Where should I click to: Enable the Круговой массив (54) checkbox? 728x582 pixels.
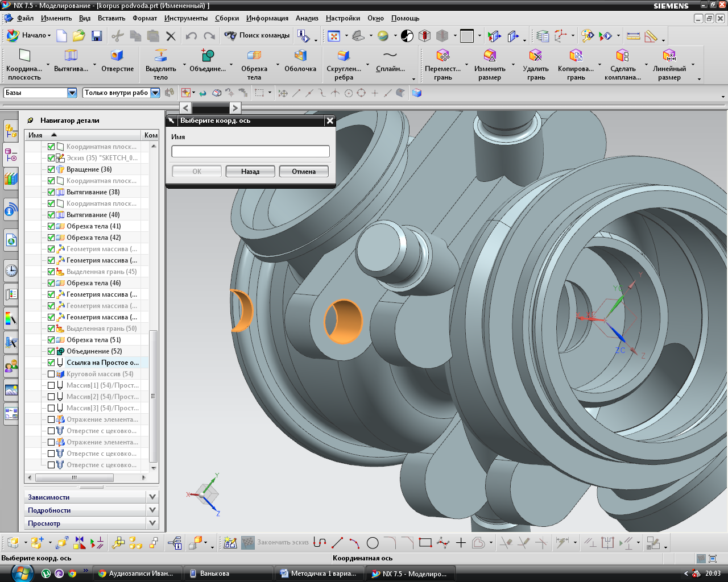(51, 374)
